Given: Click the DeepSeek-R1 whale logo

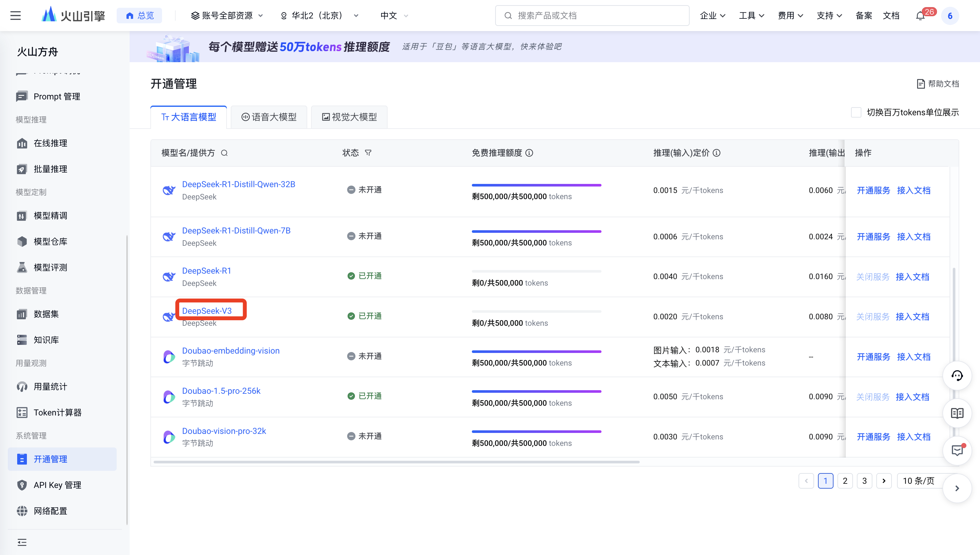Looking at the screenshot, I should click(x=169, y=277).
